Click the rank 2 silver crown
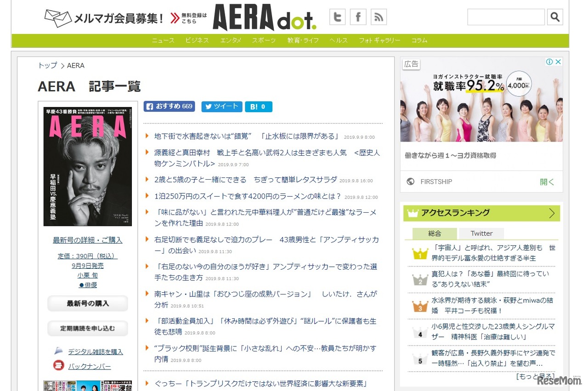The width and height of the screenshot is (588, 391). [420, 280]
